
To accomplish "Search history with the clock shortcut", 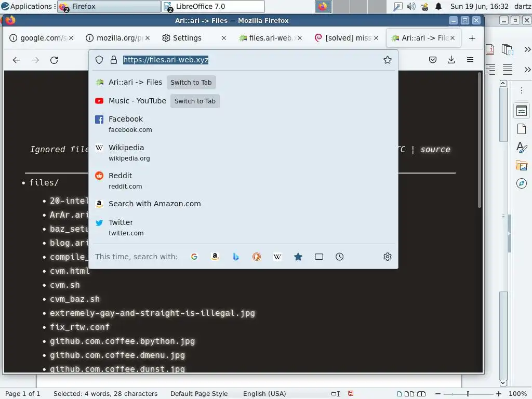I will tap(340, 257).
